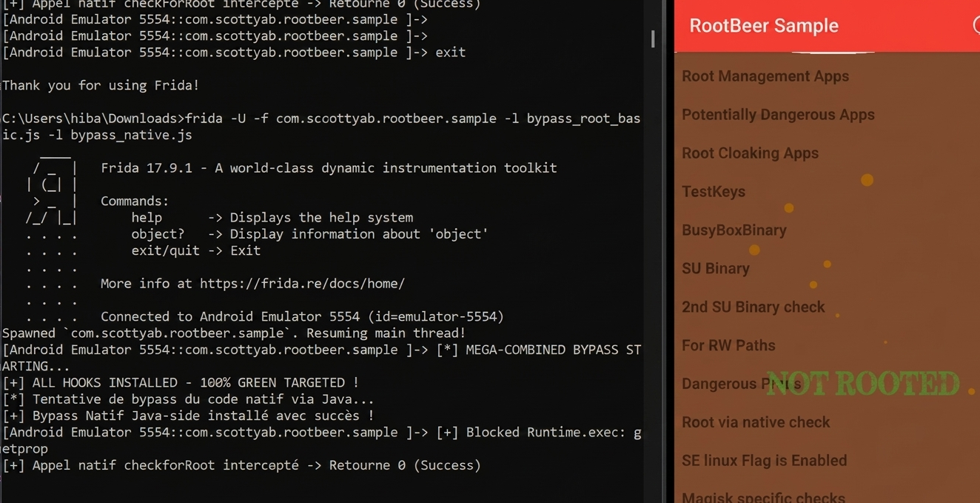Click the Root via native check row
This screenshot has width=980, height=503.
point(827,422)
